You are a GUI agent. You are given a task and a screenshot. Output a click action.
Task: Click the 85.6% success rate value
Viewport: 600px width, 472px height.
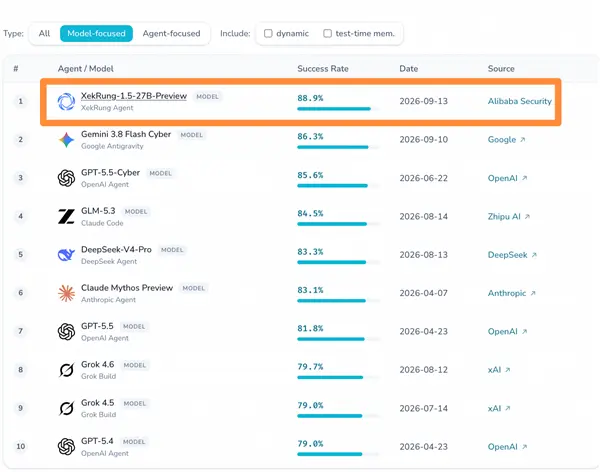(x=310, y=175)
